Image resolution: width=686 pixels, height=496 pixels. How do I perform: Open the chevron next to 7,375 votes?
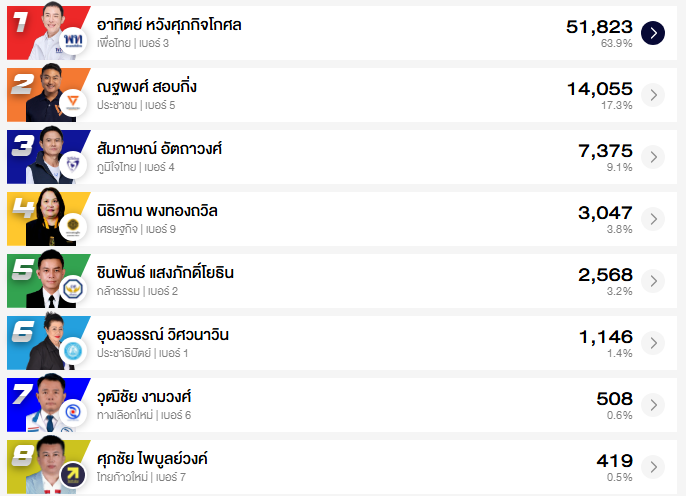653,157
